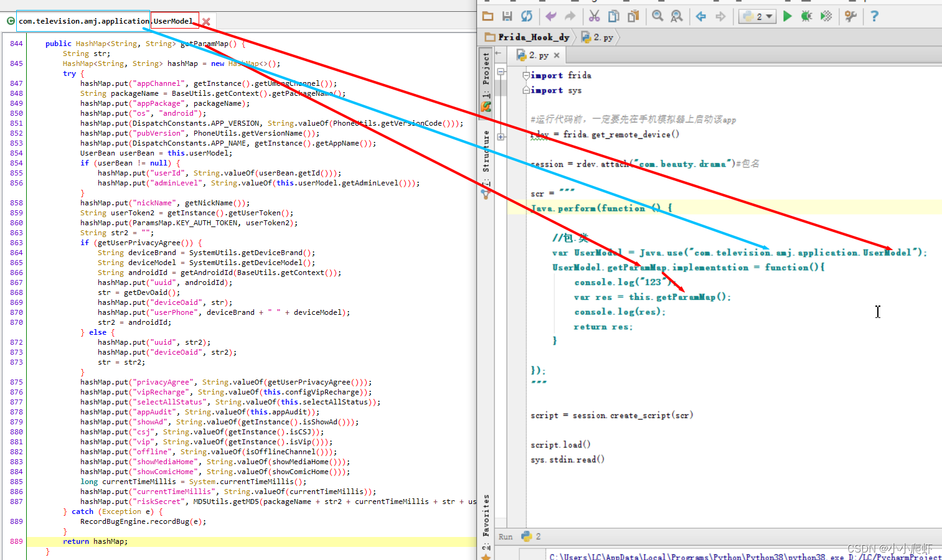The width and height of the screenshot is (942, 560).
Task: Click Frida_Hook_dy breadcrumb folder
Action: tap(527, 37)
